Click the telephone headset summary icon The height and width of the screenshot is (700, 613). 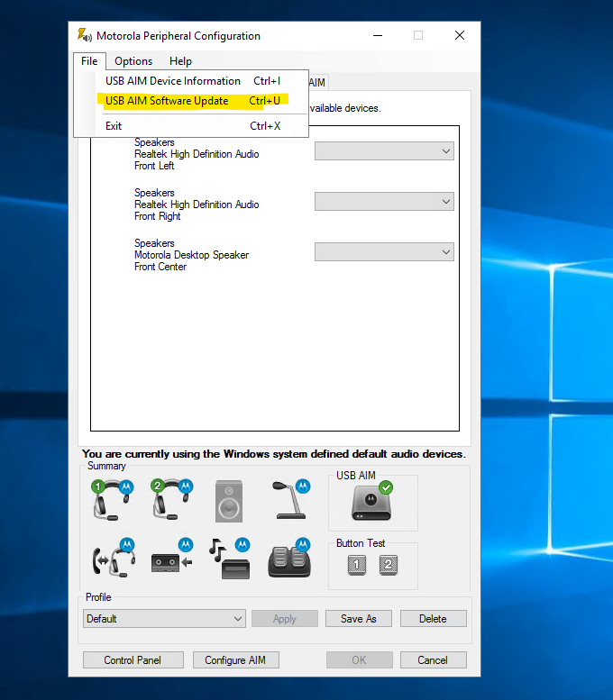114,558
